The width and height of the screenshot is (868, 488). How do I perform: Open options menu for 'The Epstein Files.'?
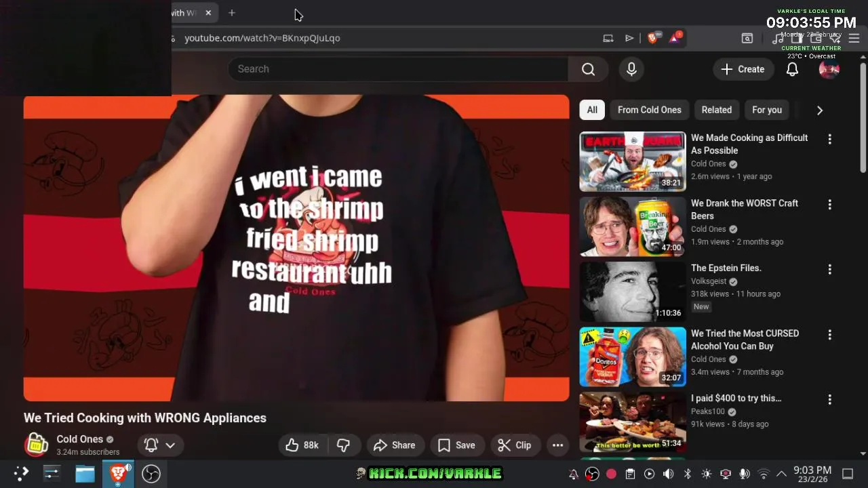pyautogui.click(x=829, y=269)
